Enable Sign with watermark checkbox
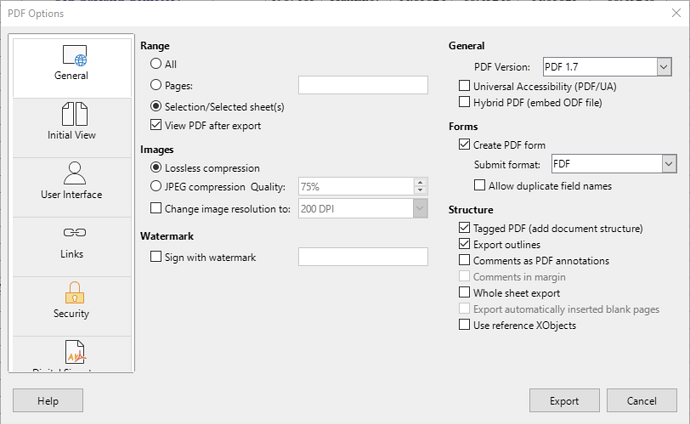Screen dimensions: 690x424 tap(156, 256)
